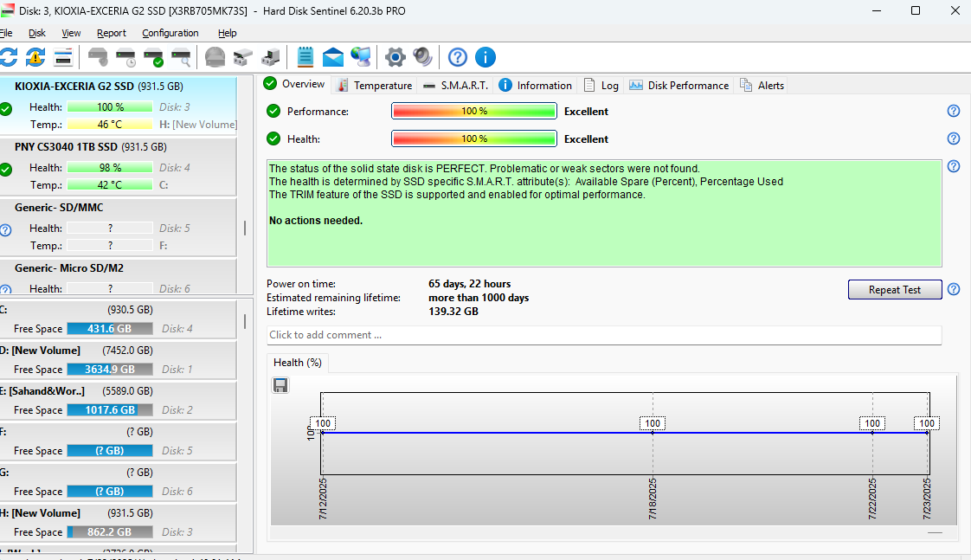Click the unknown status icon for Generic- SD/MMC

pos(5,230)
